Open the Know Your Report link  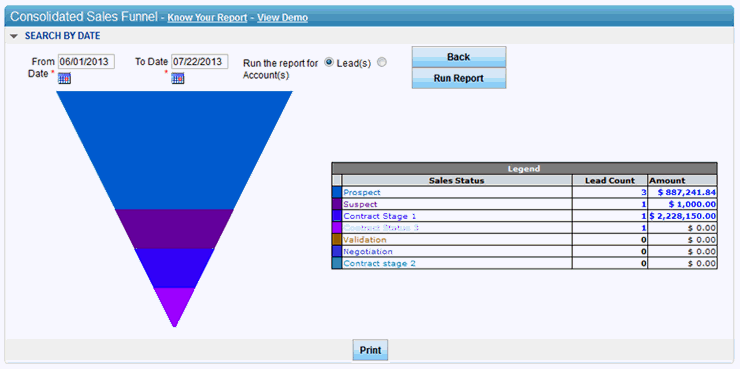[x=207, y=18]
